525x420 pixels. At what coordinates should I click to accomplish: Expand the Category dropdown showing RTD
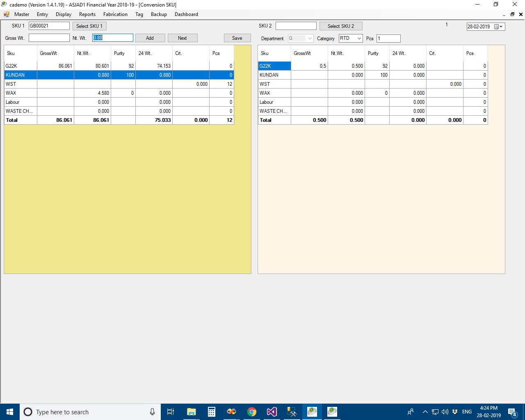[359, 39]
